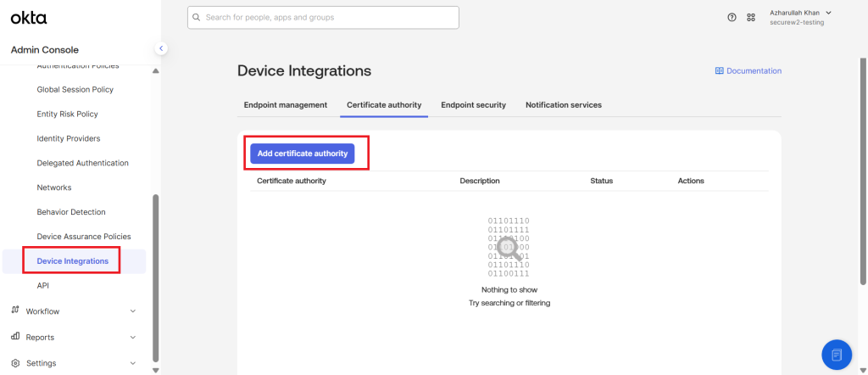Collapse the sidebar with arrow button

pyautogui.click(x=161, y=48)
